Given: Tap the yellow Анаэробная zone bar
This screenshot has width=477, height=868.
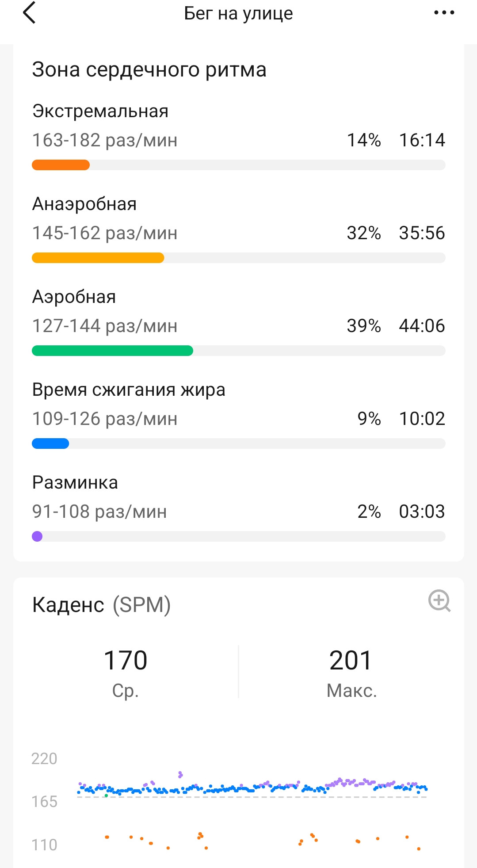Looking at the screenshot, I should (x=98, y=258).
